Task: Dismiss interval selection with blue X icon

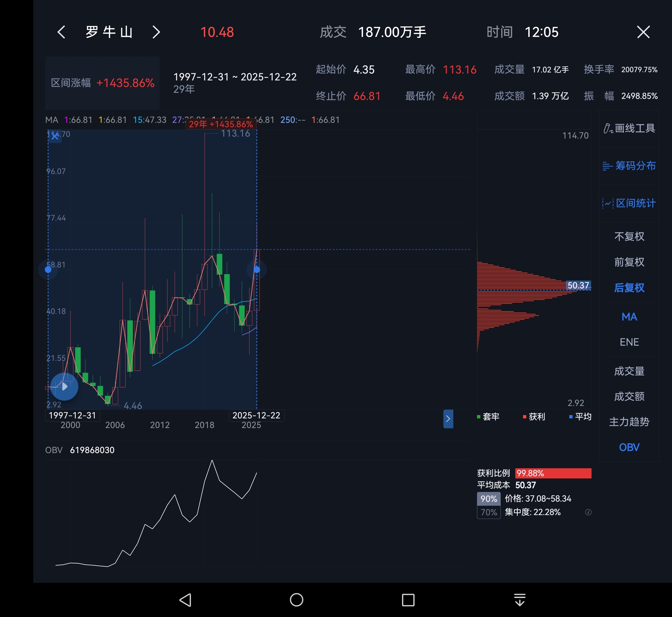Action: click(x=55, y=136)
